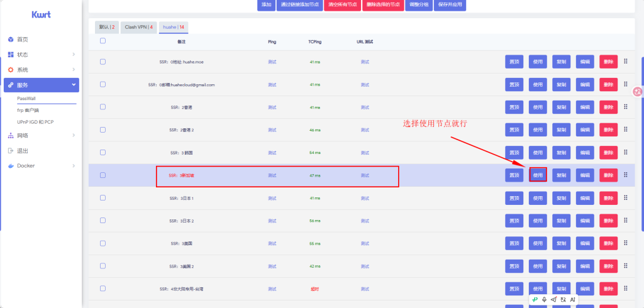The width and height of the screenshot is (644, 308).
Task: Select the checkbox of the 2香港 node
Action: click(103, 107)
